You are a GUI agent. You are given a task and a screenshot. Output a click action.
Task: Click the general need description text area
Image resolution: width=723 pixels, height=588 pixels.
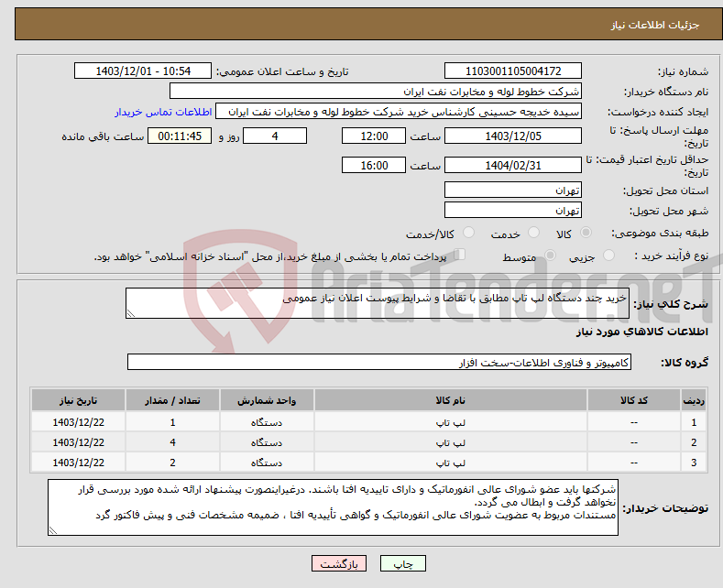click(378, 303)
